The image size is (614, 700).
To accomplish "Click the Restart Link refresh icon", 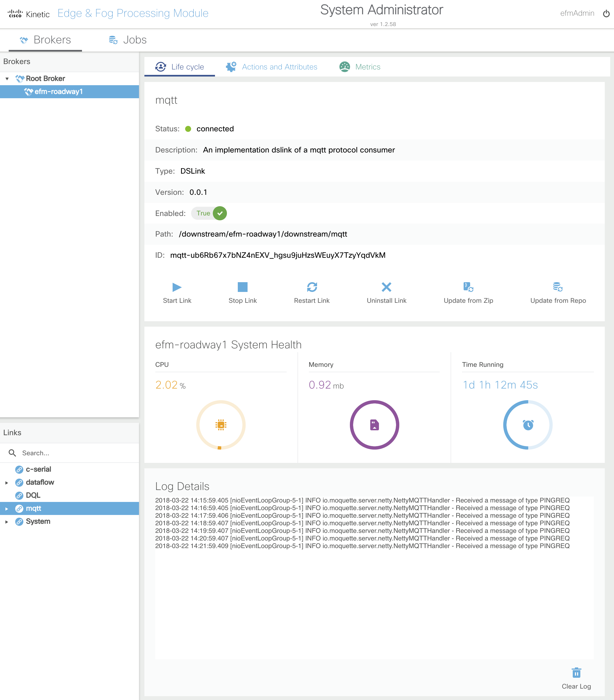I will pyautogui.click(x=312, y=287).
